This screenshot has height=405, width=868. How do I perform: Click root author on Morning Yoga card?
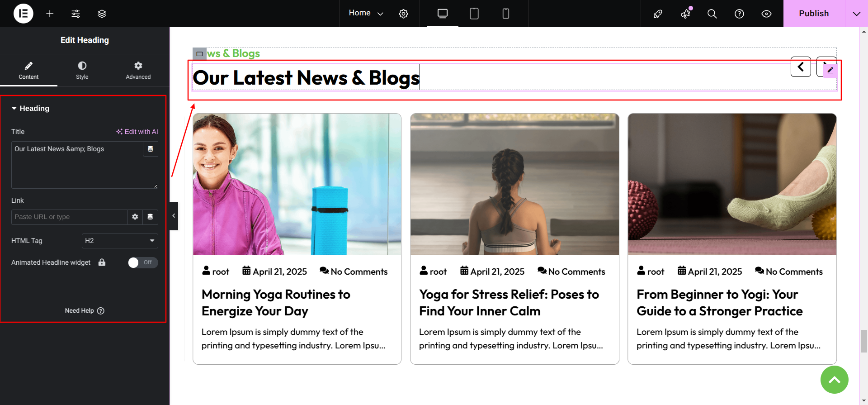pos(216,272)
